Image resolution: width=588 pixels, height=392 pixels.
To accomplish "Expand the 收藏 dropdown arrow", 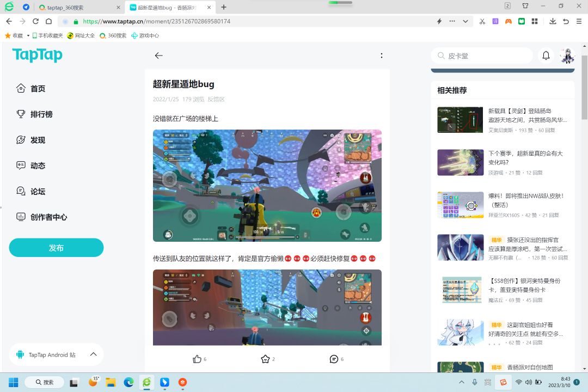I will (28, 35).
